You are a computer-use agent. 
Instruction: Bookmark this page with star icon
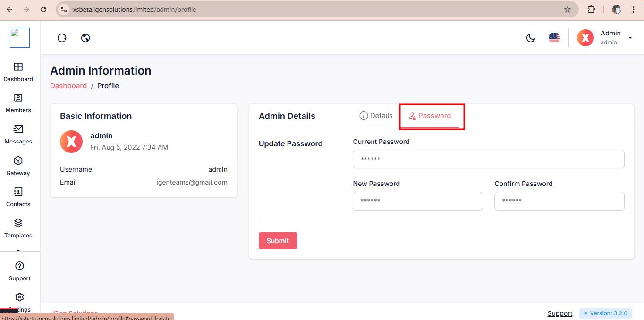[568, 9]
